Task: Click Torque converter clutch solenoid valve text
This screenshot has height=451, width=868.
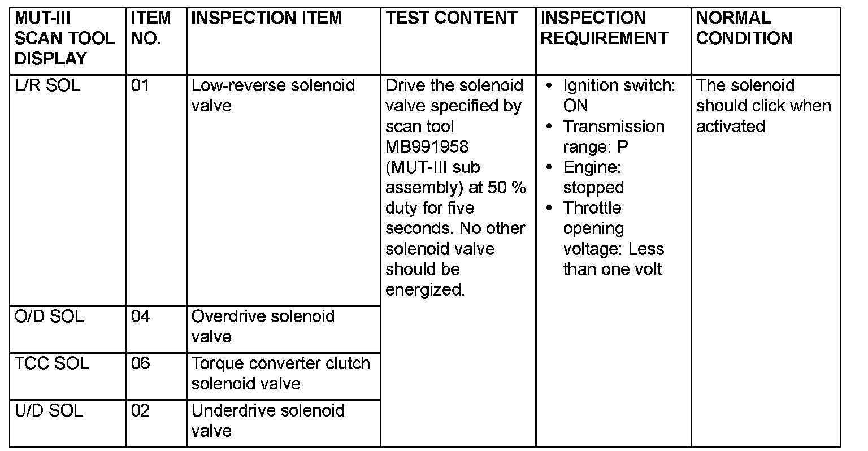Action: coord(280,374)
